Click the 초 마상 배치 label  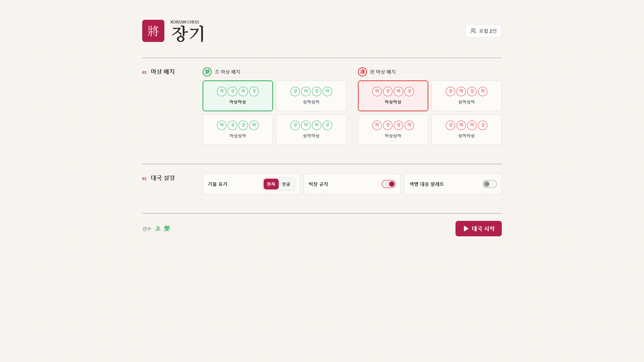click(x=227, y=72)
